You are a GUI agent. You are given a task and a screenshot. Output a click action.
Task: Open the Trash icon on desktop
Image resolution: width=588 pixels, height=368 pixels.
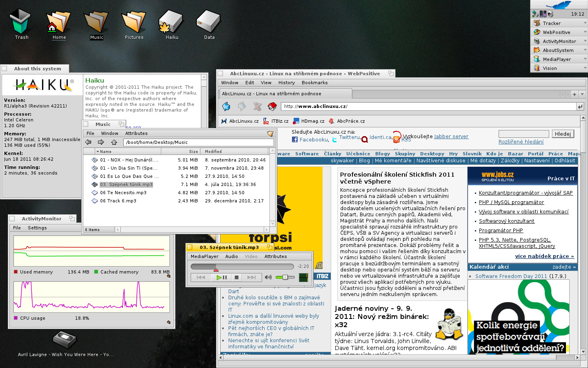(x=20, y=21)
